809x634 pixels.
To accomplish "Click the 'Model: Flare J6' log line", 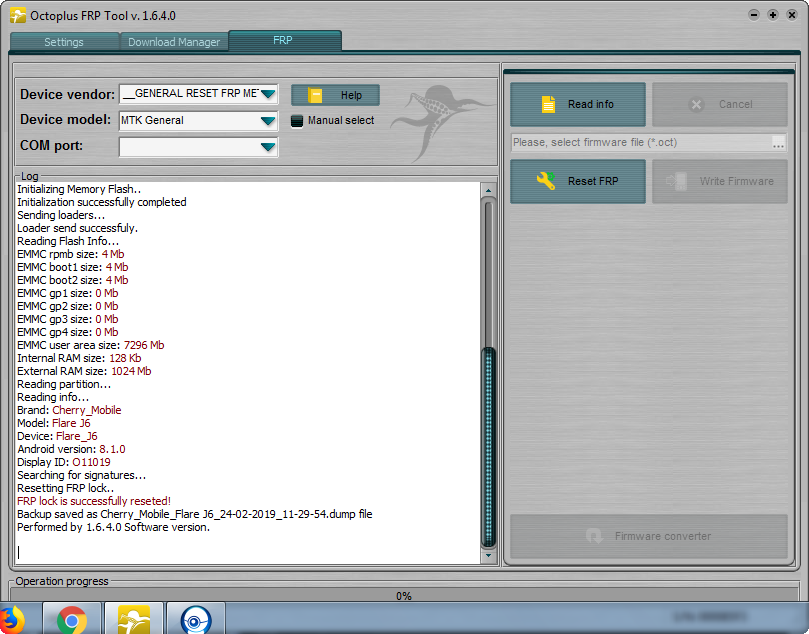I will pos(54,423).
